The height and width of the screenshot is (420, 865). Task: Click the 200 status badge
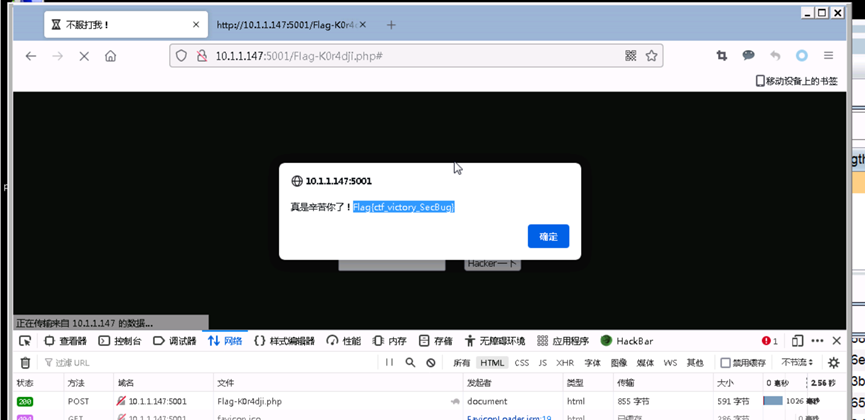coord(25,401)
